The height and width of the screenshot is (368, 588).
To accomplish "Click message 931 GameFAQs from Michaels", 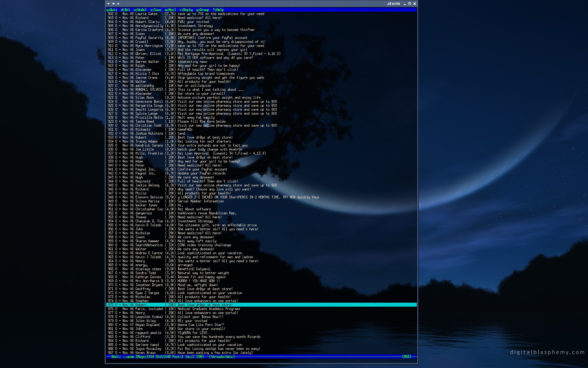I will (185, 129).
